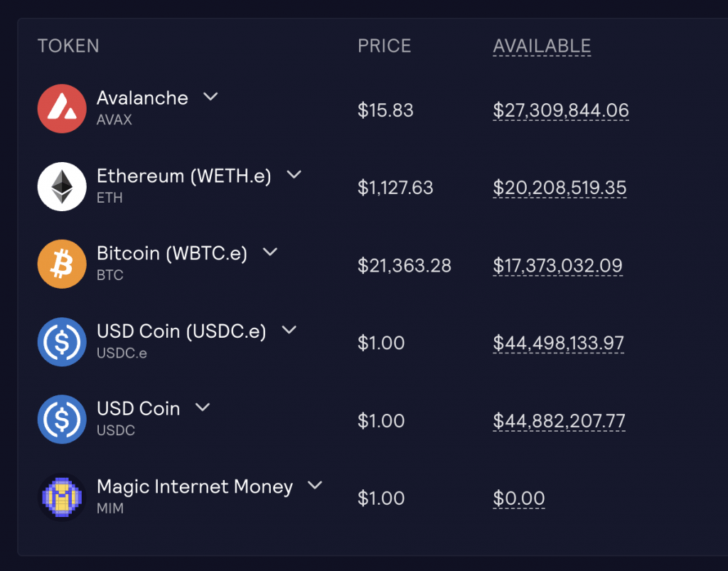
Task: Click the USDC.e coin icon
Action: point(62,342)
